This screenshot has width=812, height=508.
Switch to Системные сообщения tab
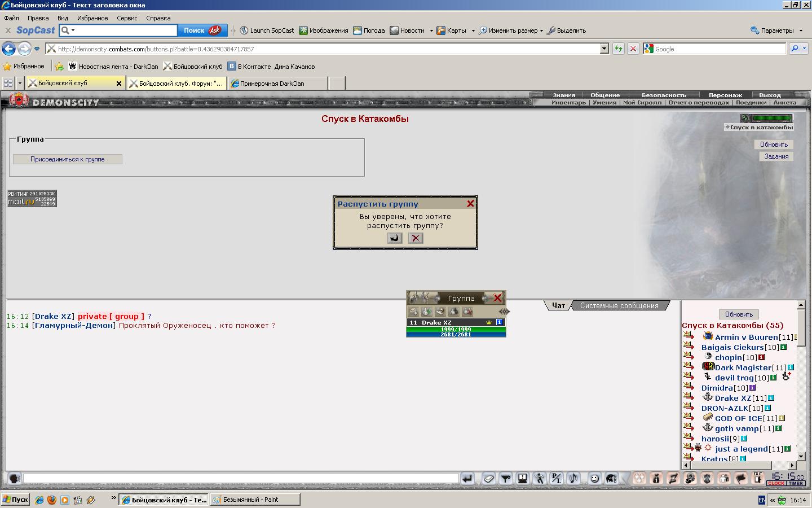pyautogui.click(x=619, y=305)
